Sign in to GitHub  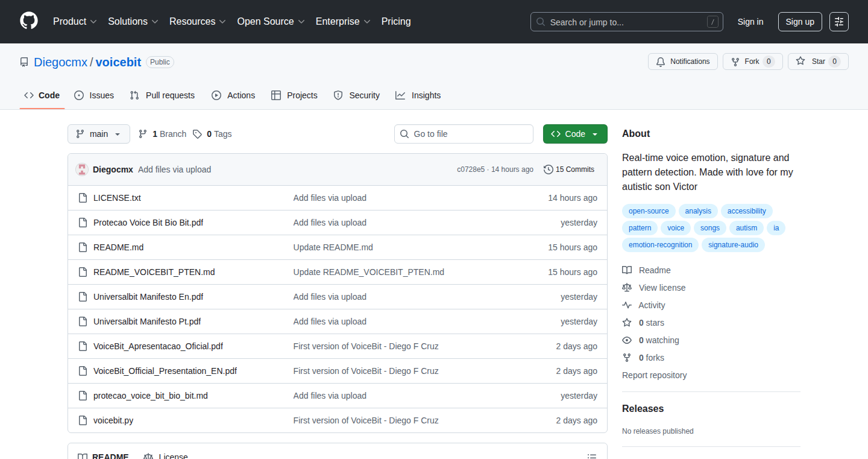click(x=750, y=22)
